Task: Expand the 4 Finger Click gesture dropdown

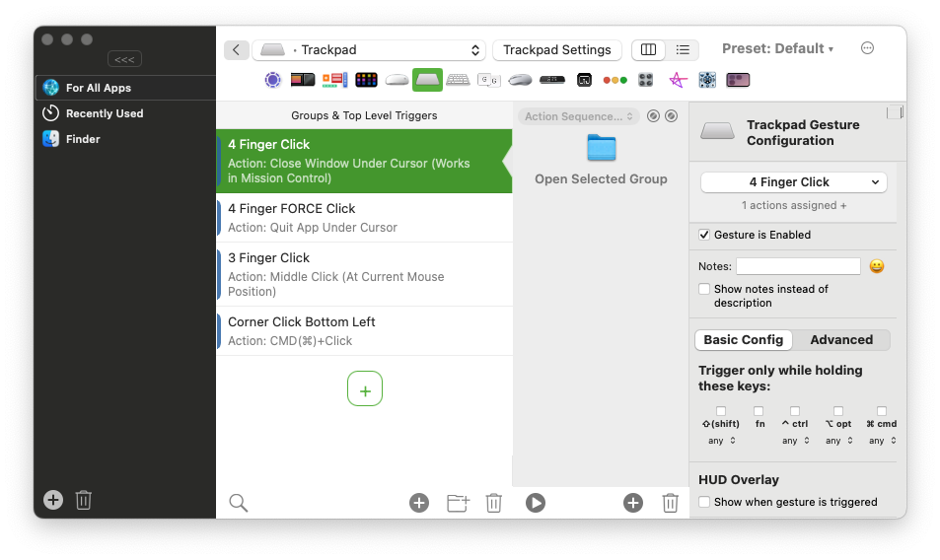Action: tap(793, 182)
